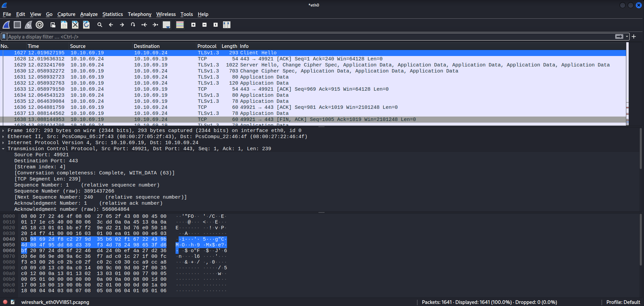
Task: Toggle packet list colorization
Action: tap(180, 25)
